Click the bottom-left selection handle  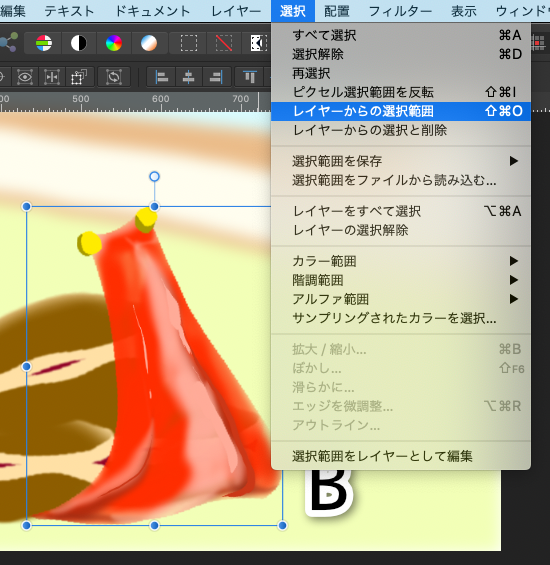pos(26,525)
